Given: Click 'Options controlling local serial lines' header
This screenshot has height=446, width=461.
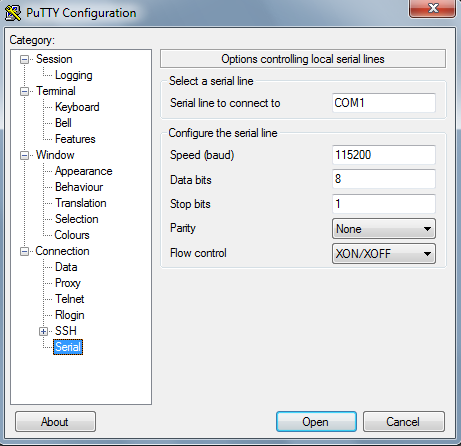Looking at the screenshot, I should click(x=303, y=59).
